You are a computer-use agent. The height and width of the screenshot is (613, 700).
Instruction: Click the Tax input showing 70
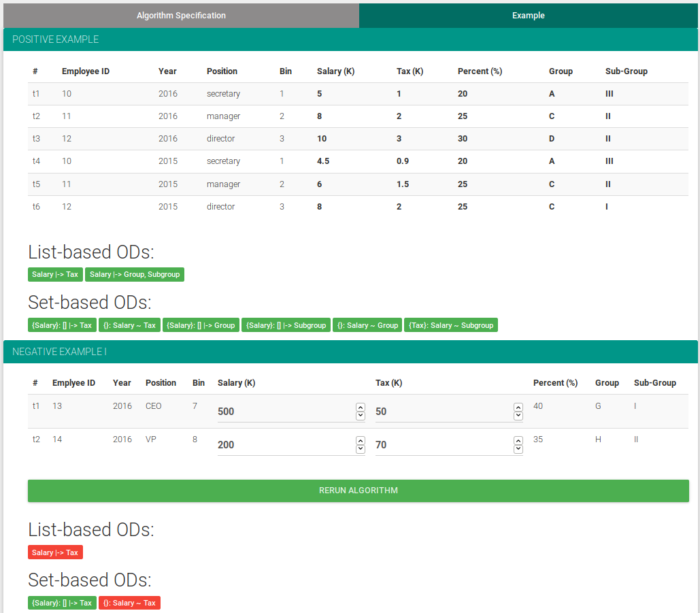coord(442,445)
